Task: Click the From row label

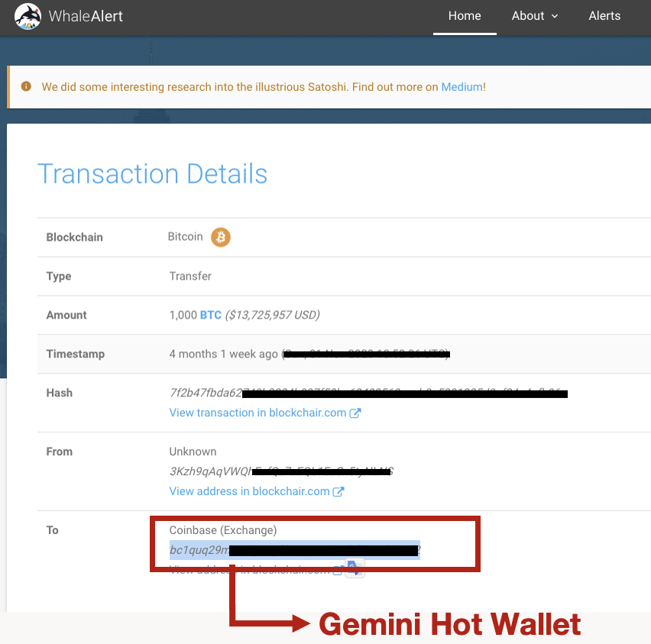Action: coord(60,451)
